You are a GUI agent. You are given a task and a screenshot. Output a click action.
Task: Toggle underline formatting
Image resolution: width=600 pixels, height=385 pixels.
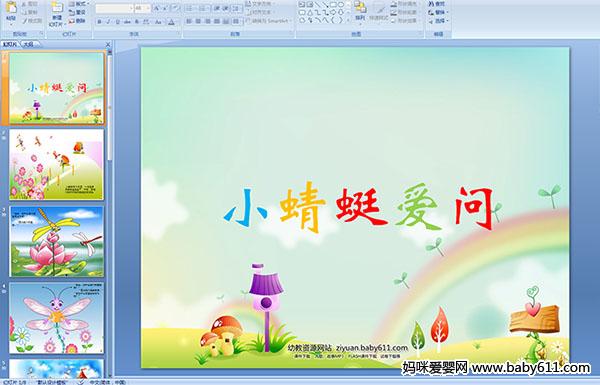point(117,22)
